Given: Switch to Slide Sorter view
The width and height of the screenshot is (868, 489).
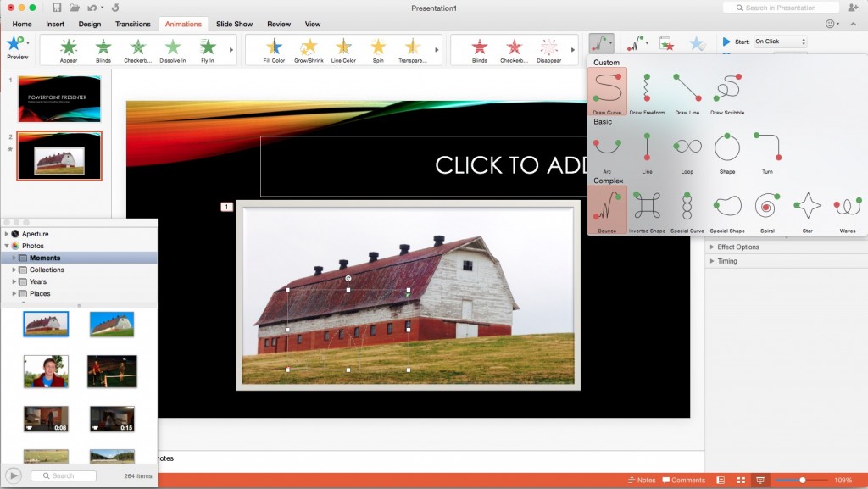Looking at the screenshot, I should click(740, 479).
